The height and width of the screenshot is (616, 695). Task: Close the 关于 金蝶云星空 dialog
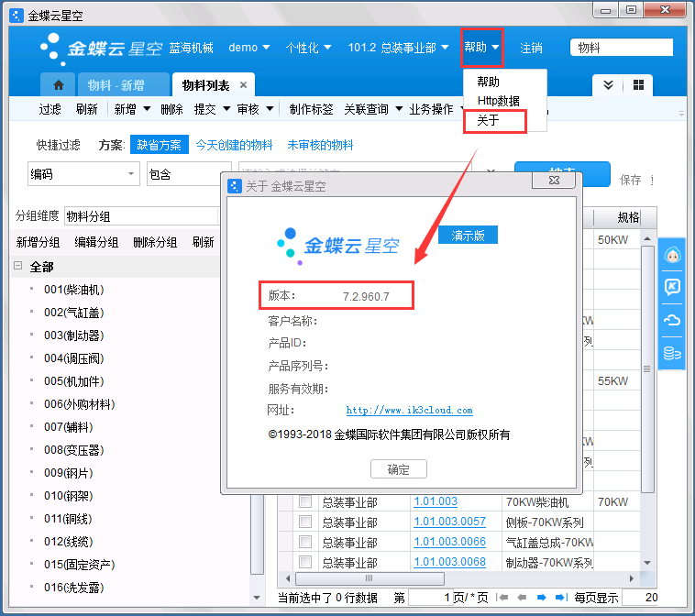tap(554, 180)
